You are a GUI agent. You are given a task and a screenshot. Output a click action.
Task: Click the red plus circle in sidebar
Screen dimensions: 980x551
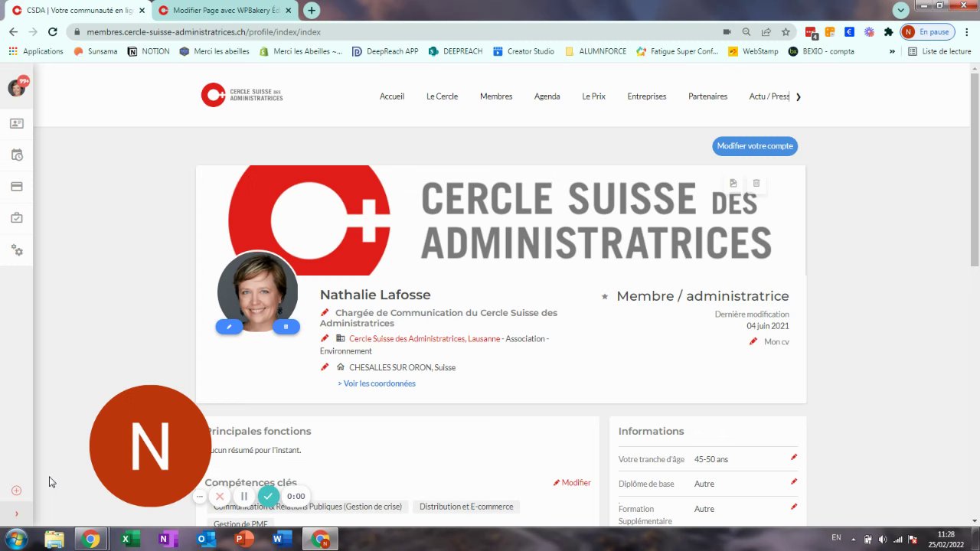[x=16, y=491]
